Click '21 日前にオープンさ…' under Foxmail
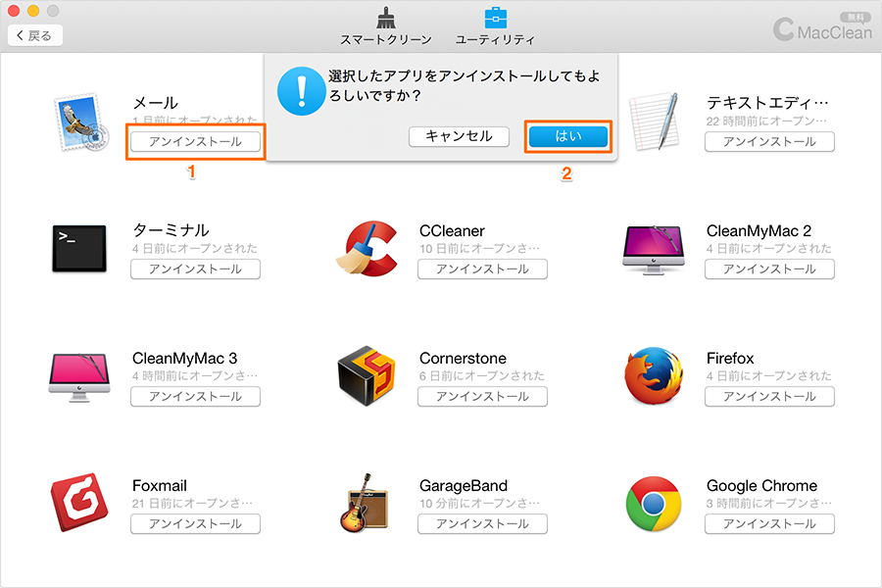882x588 pixels. pos(192,503)
